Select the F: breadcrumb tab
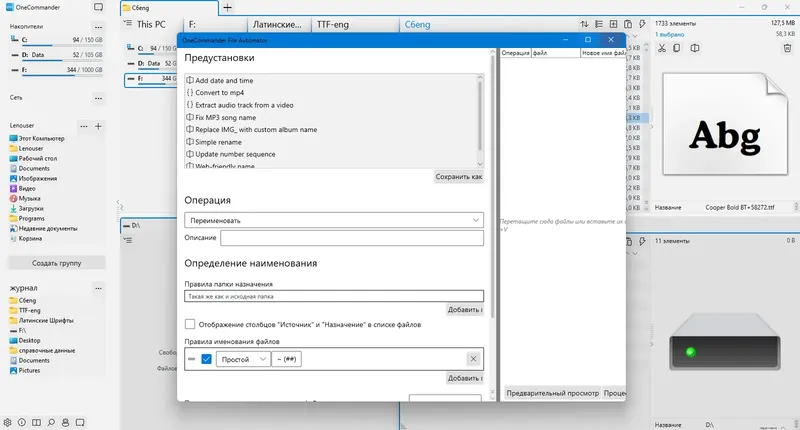This screenshot has height=430, width=800. click(x=192, y=24)
